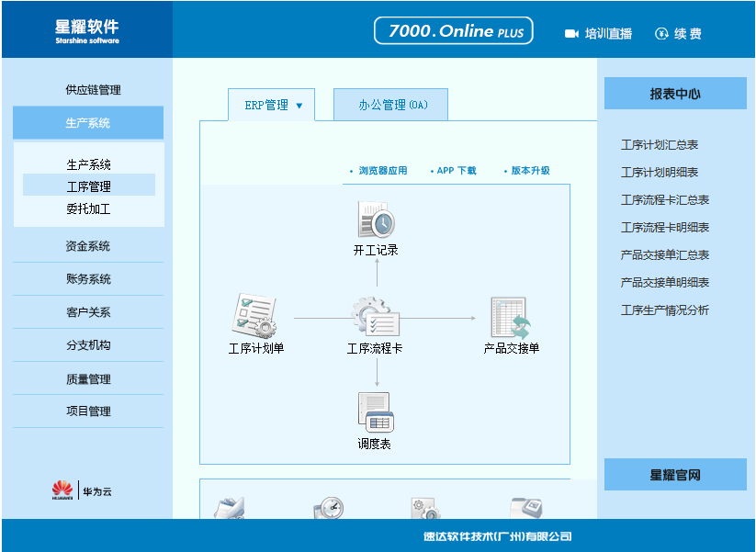Open the 工序计划汇总表 report
The width and height of the screenshot is (756, 552).
coord(660,144)
